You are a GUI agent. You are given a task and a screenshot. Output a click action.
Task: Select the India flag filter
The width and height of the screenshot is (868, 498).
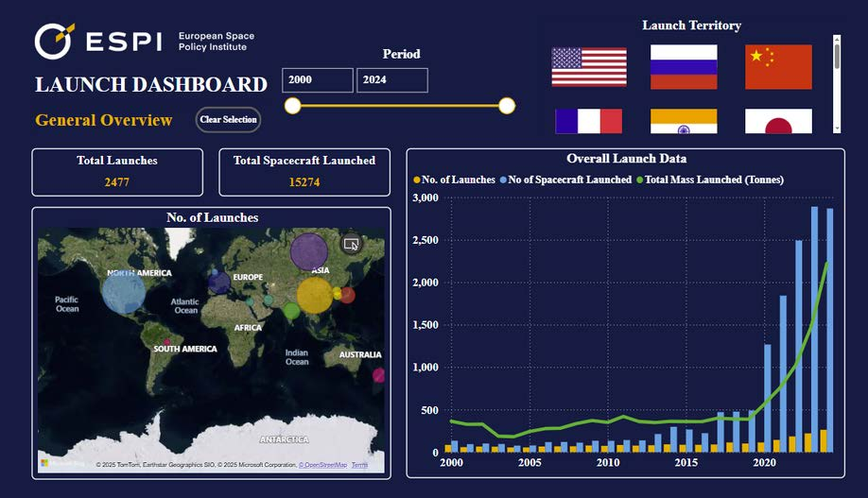(684, 121)
